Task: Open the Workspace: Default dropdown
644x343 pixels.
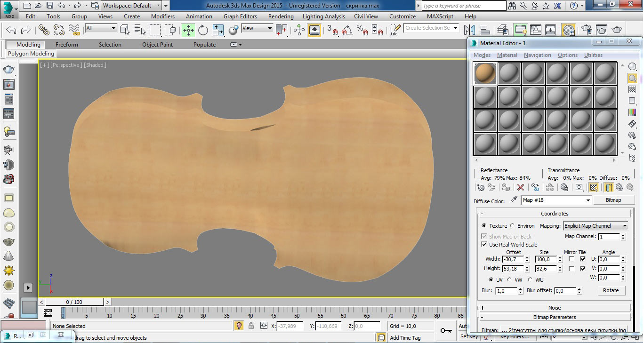Action: pos(132,6)
